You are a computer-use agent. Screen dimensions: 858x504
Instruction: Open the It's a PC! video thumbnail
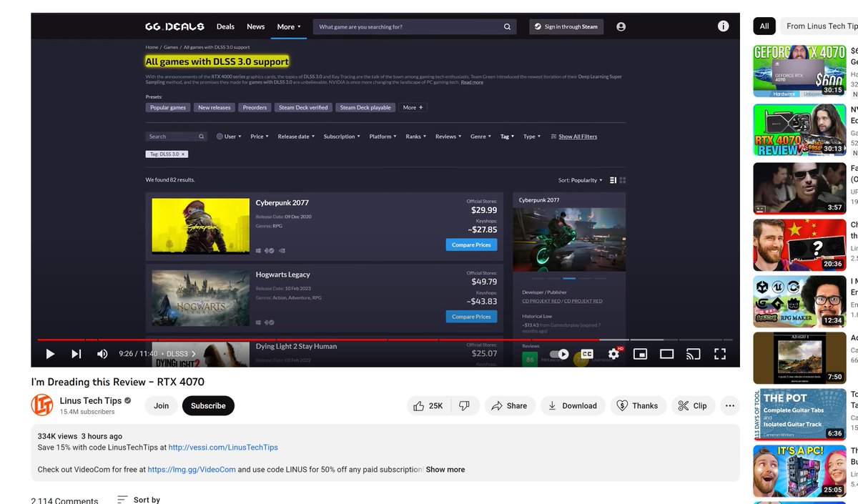click(x=799, y=471)
